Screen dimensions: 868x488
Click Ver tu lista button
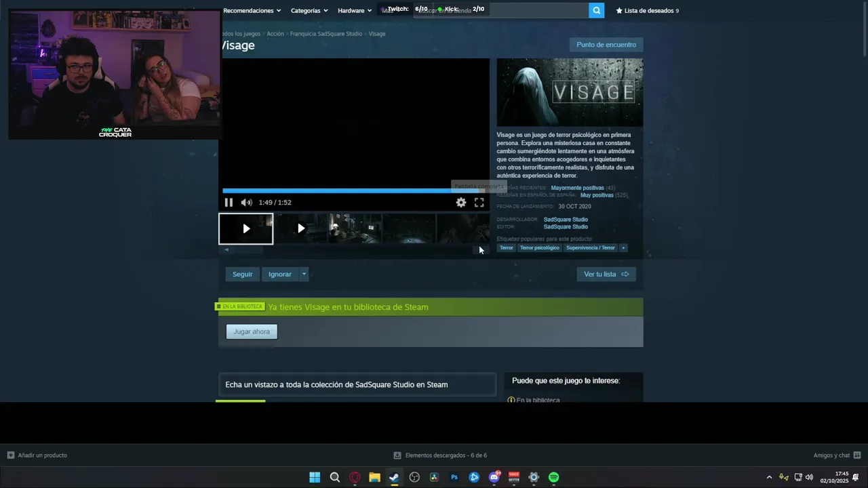pos(606,274)
